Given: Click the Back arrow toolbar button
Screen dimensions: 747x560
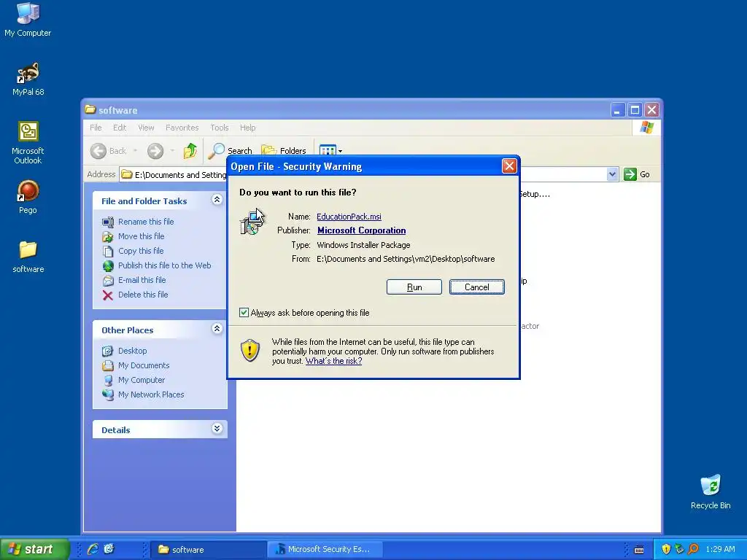Looking at the screenshot, I should 109,151.
